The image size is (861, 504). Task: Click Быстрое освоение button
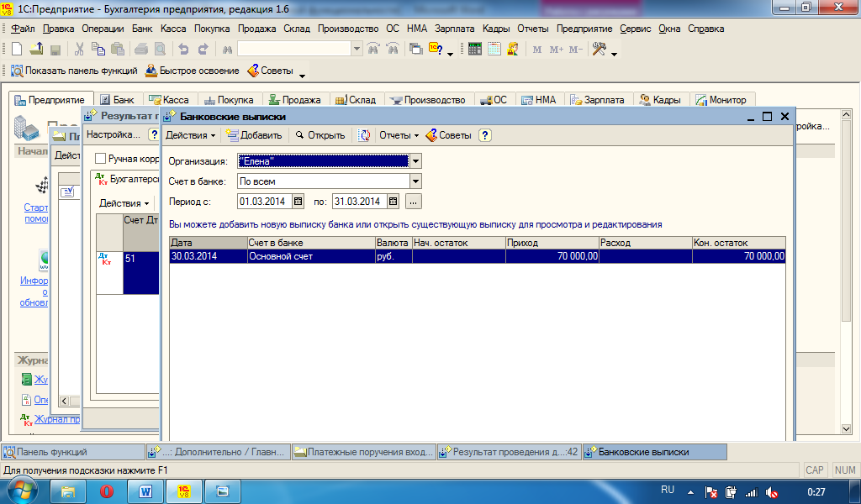coord(192,71)
